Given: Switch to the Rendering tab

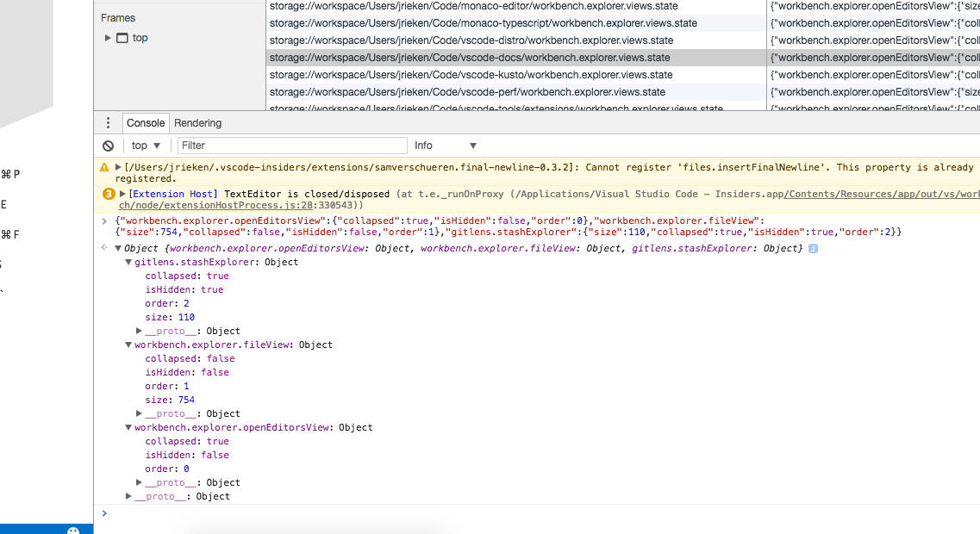Looking at the screenshot, I should [x=197, y=123].
